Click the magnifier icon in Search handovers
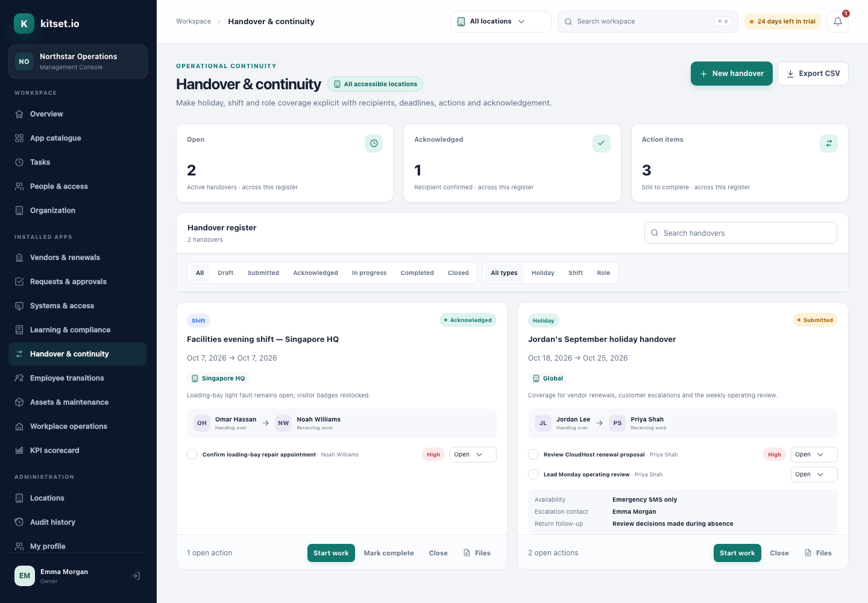This screenshot has height=603, width=868. point(655,233)
